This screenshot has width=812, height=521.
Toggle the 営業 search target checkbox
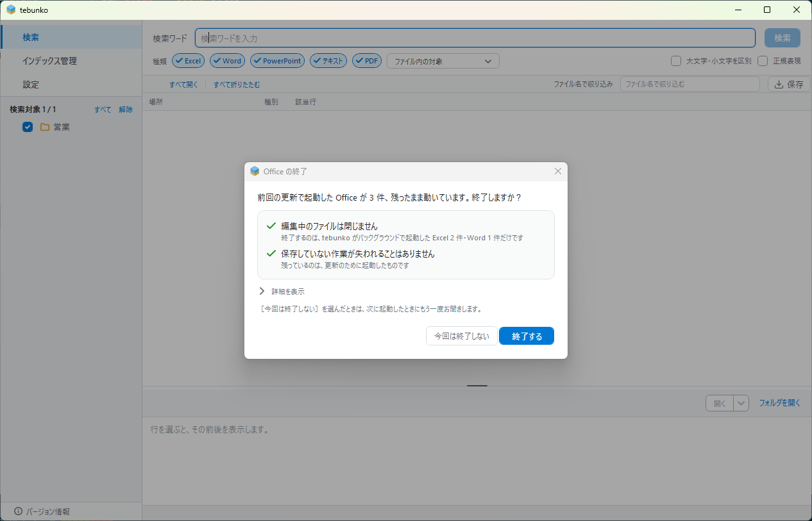point(28,127)
